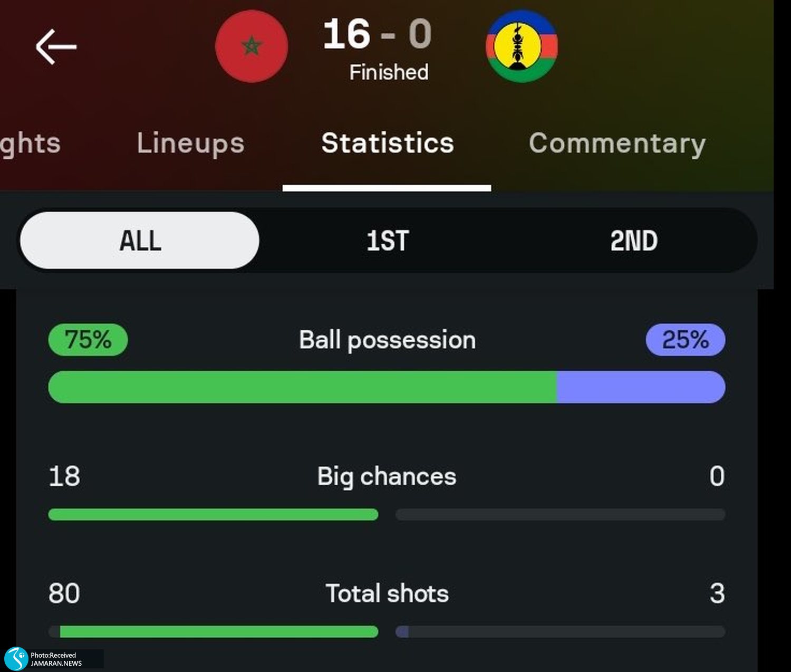Screen dimensions: 791x672
Task: Open the Commentary tab
Action: [617, 143]
